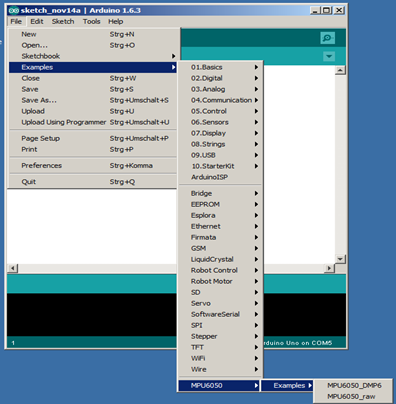Image resolution: width=396 pixels, height=404 pixels.
Task: Choose Quit from the File menu
Action: 93,182
